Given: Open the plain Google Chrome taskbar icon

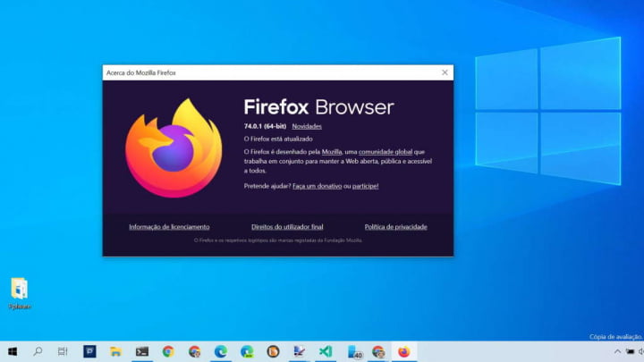Looking at the screenshot, I should (168, 352).
